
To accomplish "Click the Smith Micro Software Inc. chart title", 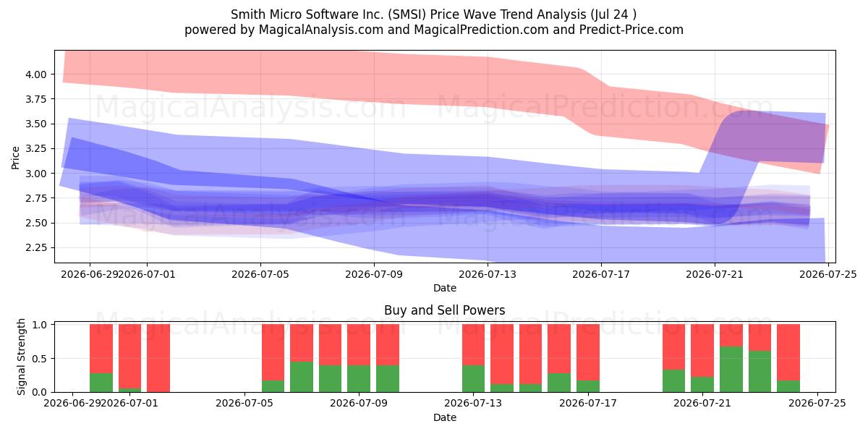I will coord(434,14).
